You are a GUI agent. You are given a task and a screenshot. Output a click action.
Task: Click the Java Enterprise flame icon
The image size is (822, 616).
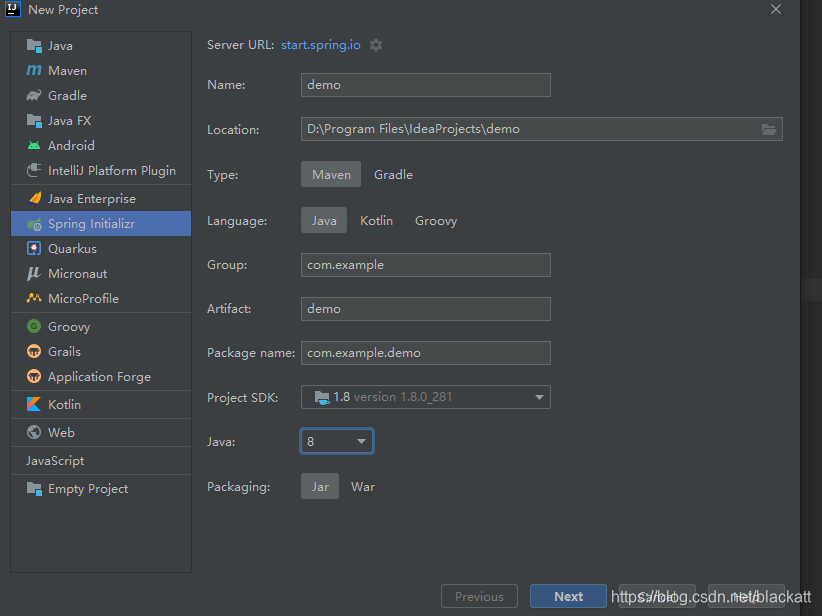(x=35, y=198)
